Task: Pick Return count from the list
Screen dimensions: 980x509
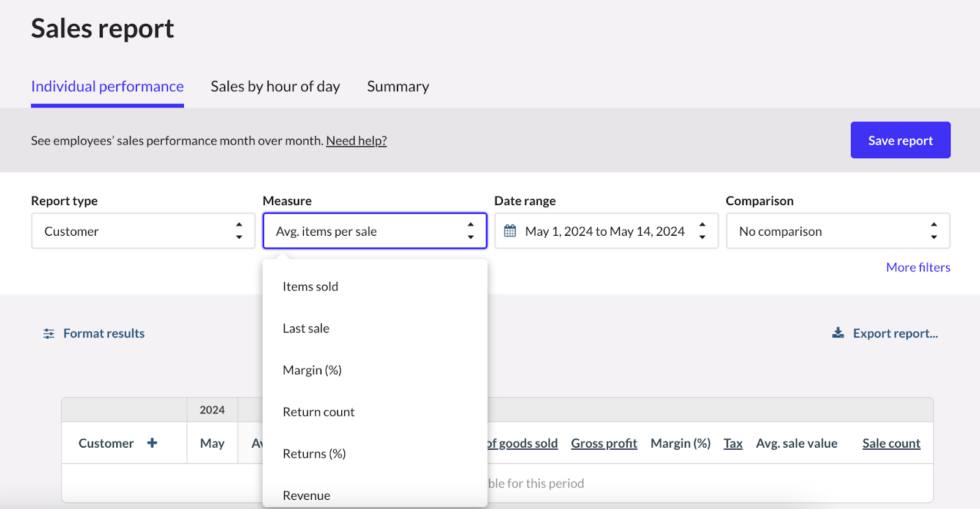Action: click(318, 412)
